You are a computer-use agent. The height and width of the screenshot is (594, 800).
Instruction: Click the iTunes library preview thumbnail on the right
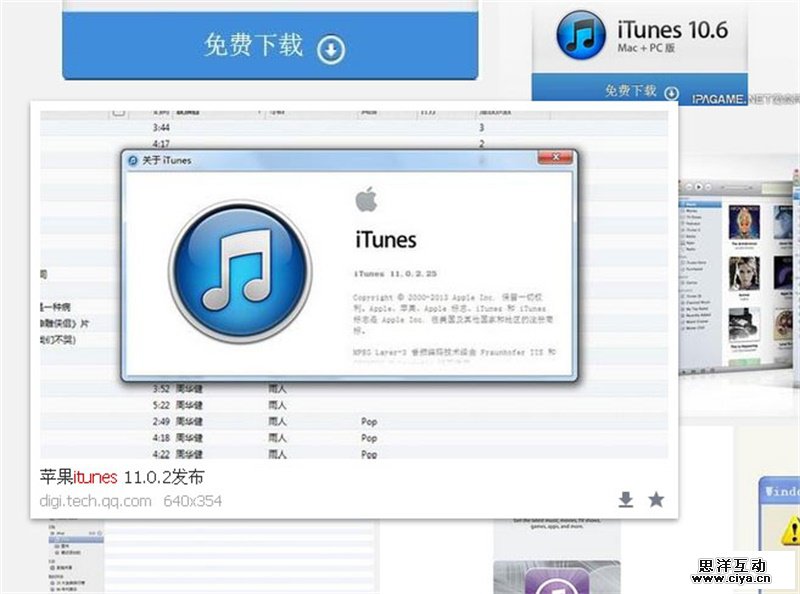click(x=738, y=270)
